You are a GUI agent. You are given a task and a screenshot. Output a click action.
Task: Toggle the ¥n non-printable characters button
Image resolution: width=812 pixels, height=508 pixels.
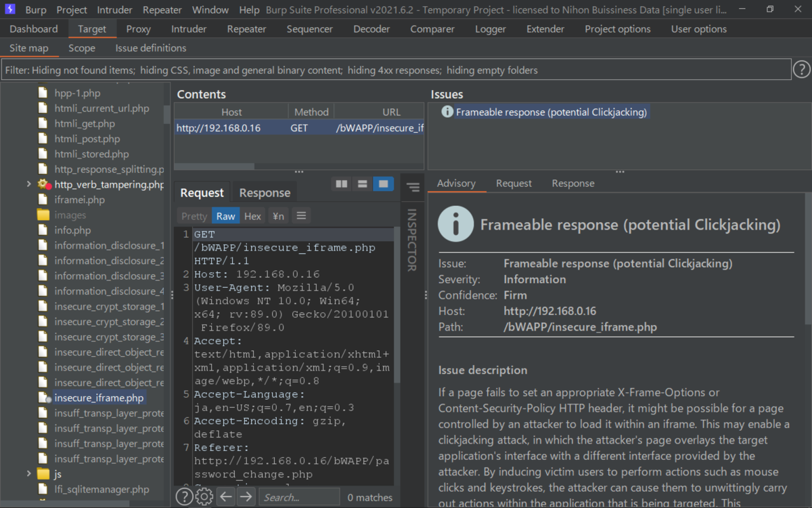click(x=278, y=216)
